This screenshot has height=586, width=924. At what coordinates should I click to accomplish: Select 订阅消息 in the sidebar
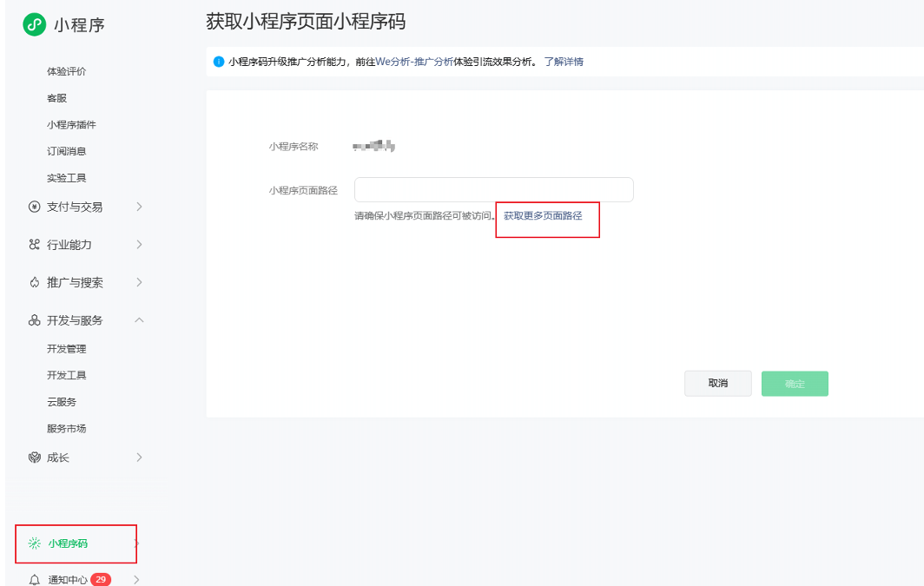coord(67,151)
